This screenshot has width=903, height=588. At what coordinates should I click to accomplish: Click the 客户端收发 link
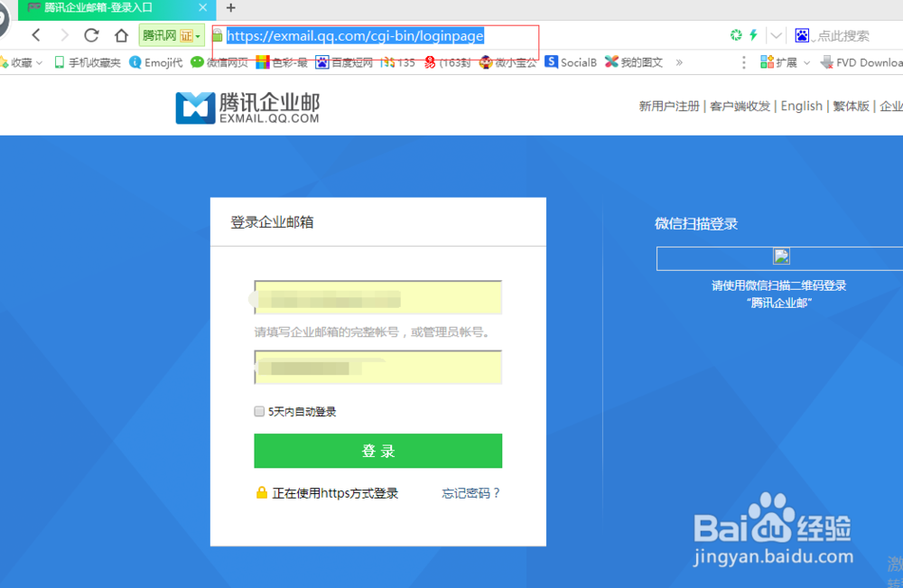pyautogui.click(x=740, y=106)
